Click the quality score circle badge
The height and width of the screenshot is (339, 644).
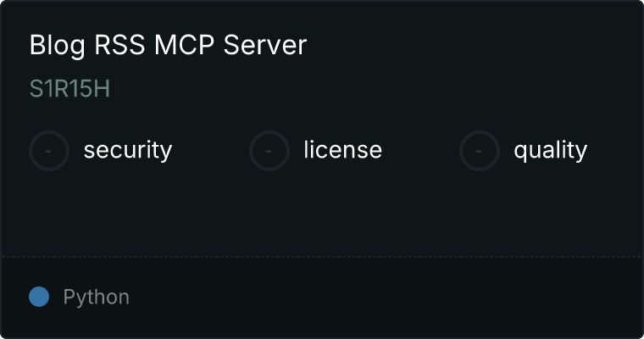tap(480, 151)
